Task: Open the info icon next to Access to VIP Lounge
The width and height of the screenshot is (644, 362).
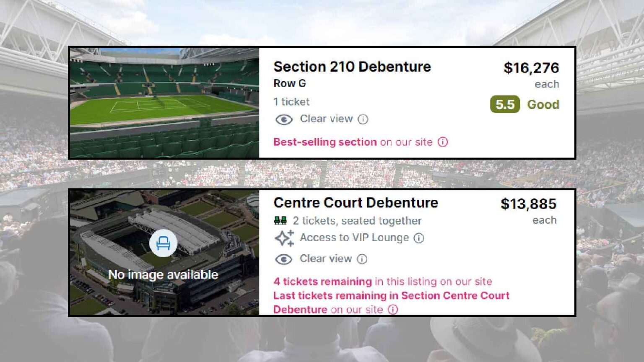Action: click(418, 238)
